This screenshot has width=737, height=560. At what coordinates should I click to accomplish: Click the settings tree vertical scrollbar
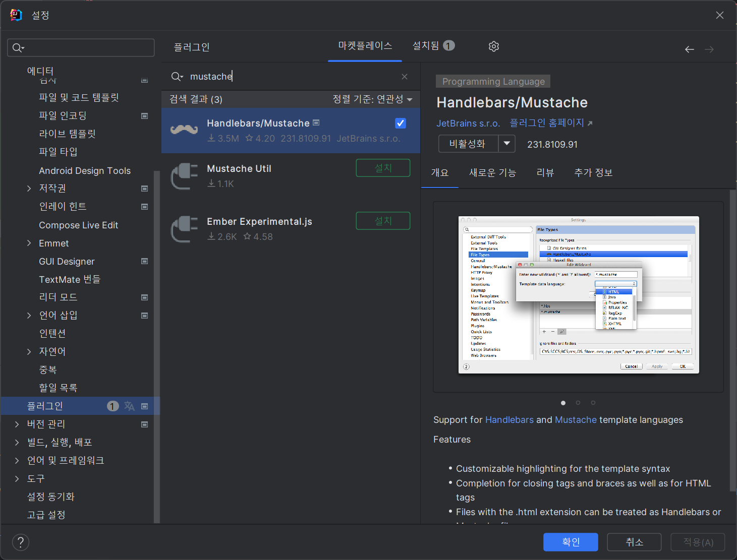point(157,347)
